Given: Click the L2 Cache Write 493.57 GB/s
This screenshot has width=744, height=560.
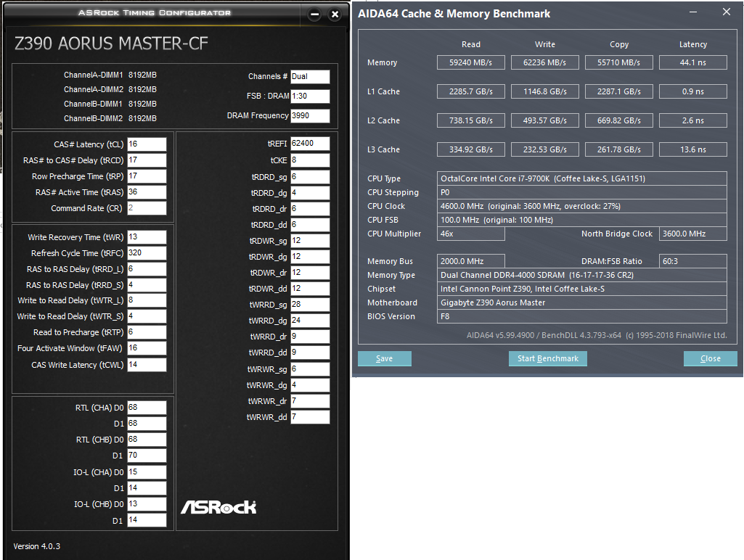Looking at the screenshot, I should pos(544,120).
